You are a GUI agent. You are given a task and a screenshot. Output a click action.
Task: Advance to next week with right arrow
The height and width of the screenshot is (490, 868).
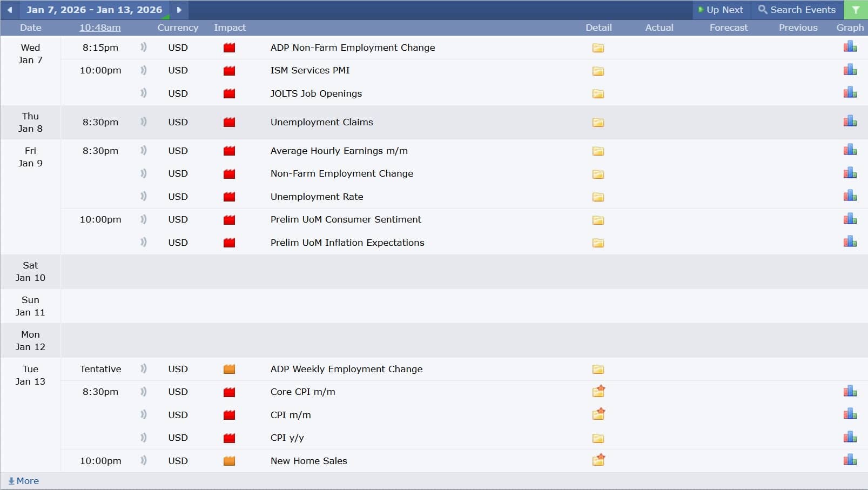tap(179, 10)
